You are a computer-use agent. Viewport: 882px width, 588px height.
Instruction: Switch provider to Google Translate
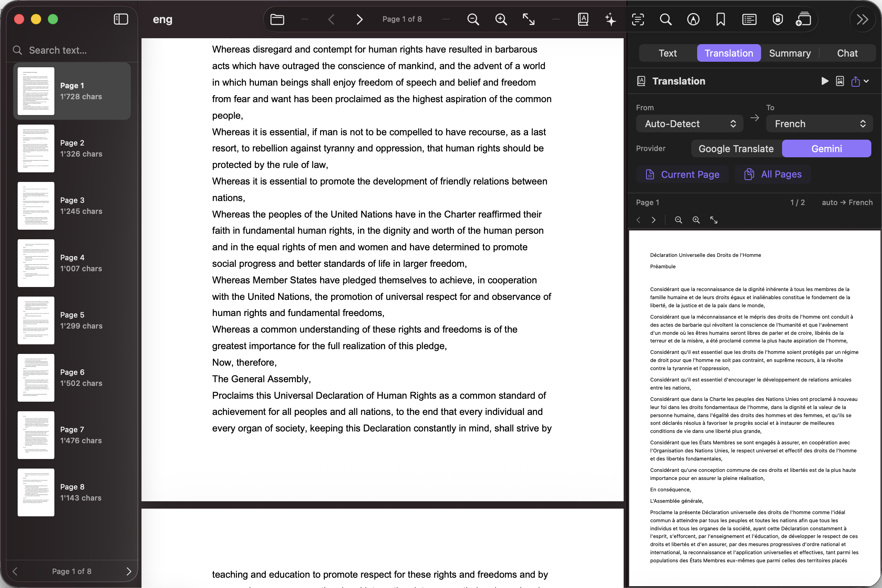pyautogui.click(x=735, y=148)
